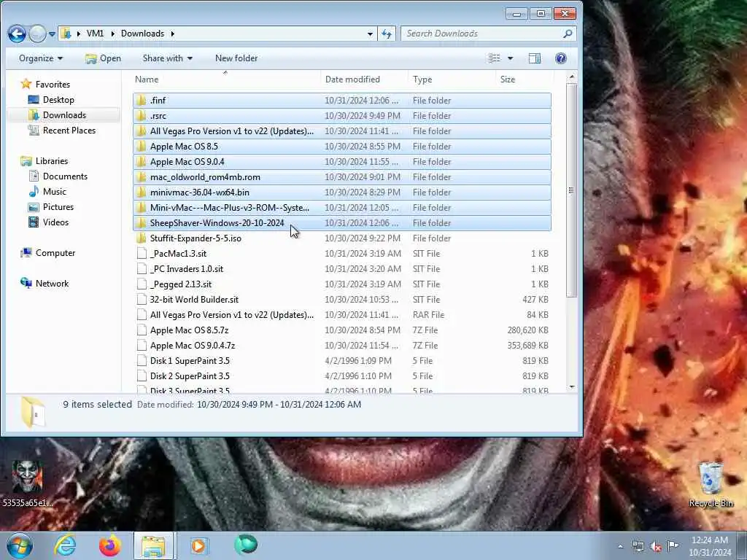
Task: Open Windows Media Player from taskbar
Action: click(198, 545)
